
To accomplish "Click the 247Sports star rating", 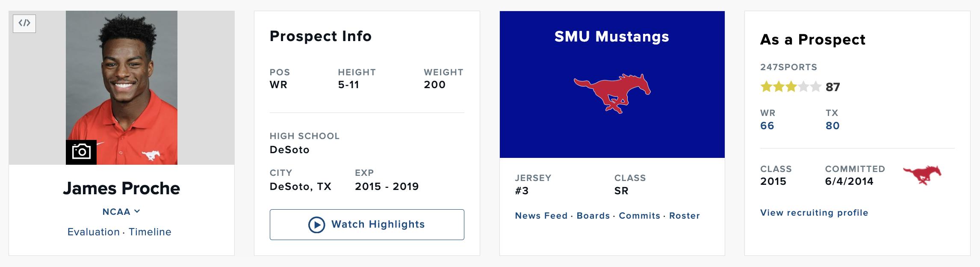I will (x=790, y=87).
